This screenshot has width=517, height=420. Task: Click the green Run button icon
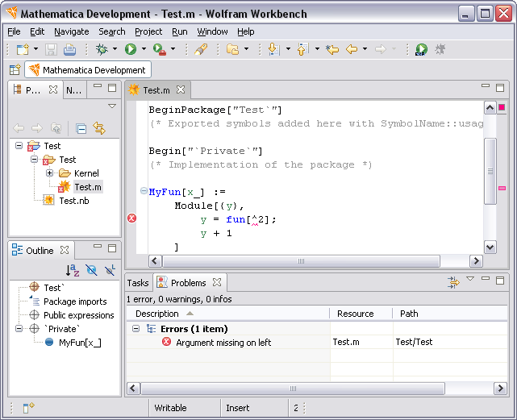[131, 49]
